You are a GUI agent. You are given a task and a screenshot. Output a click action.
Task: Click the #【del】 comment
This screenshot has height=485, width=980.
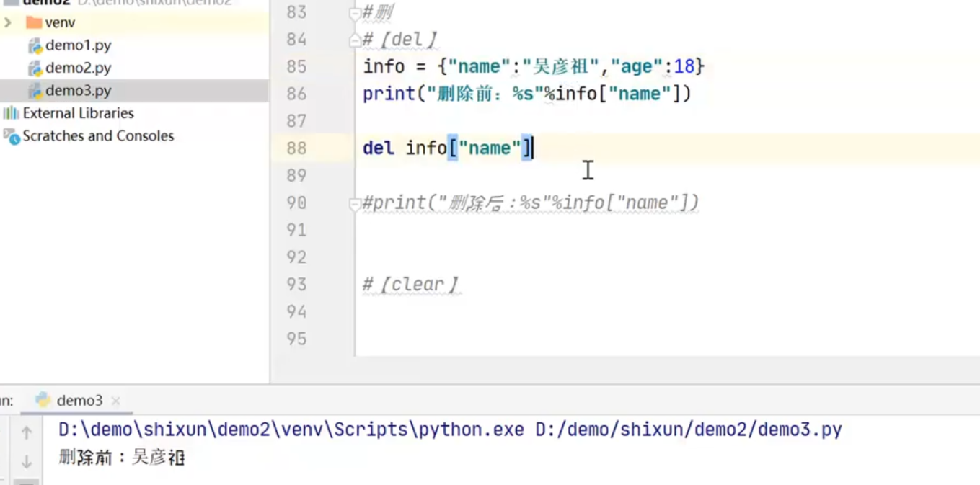click(x=400, y=39)
